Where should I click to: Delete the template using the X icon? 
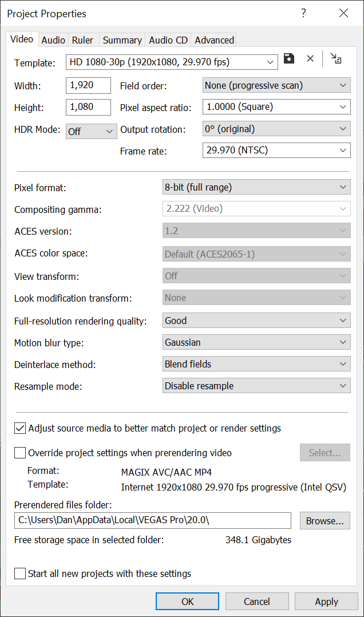tap(310, 59)
